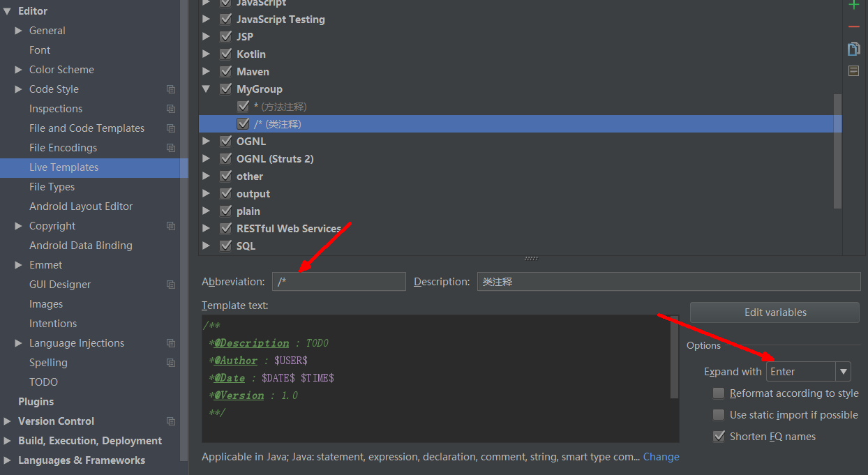Uncheck the JSP group checkbox
The height and width of the screenshot is (475, 868).
pos(225,37)
